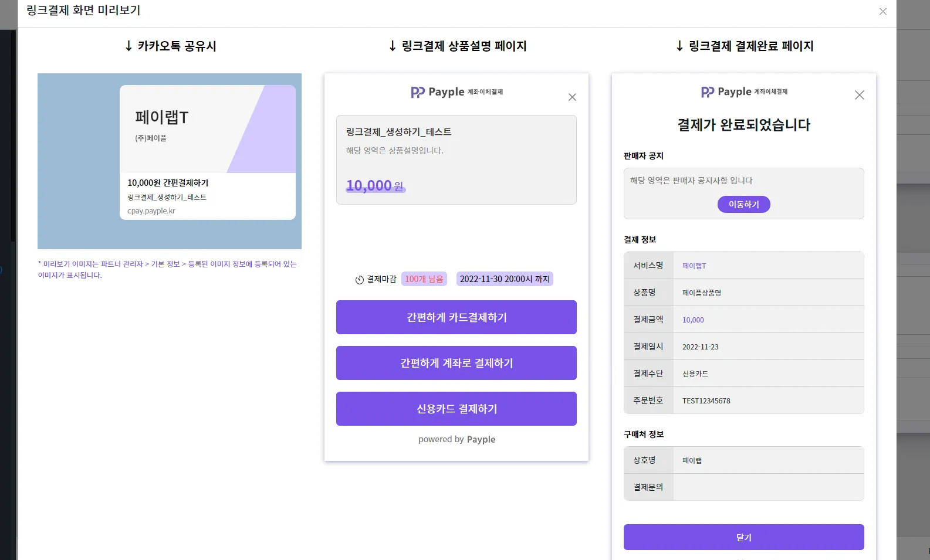Click the 닫기 button at the bottom

coord(744,537)
